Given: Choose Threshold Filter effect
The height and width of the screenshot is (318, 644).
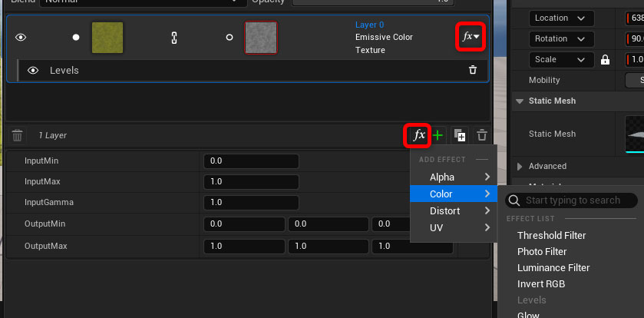Looking at the screenshot, I should click(551, 235).
